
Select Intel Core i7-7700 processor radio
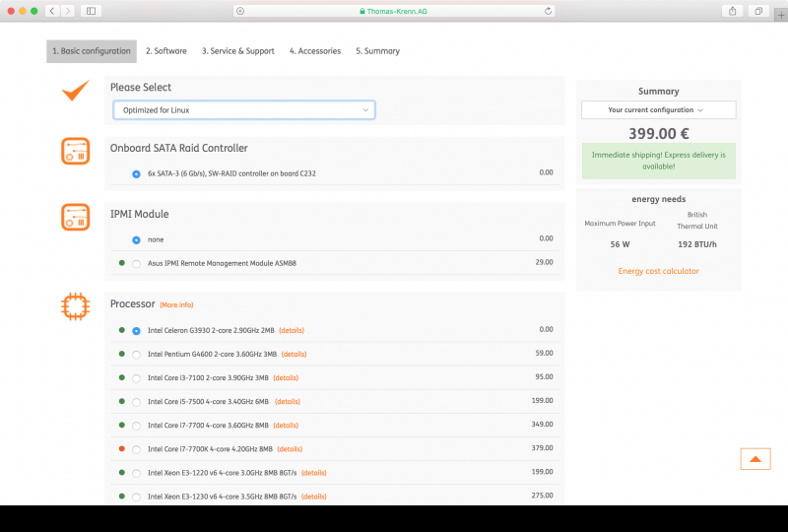tap(136, 426)
